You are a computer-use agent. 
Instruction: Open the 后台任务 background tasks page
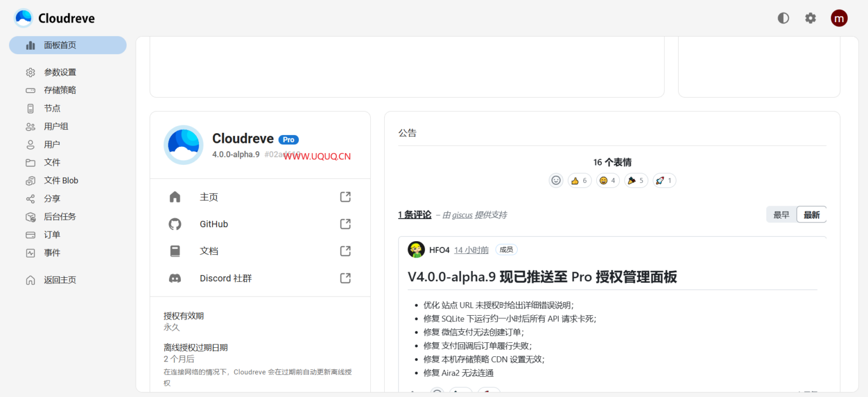(x=60, y=216)
